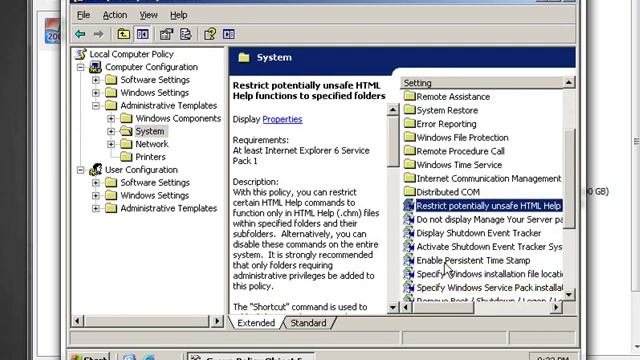640x360 pixels.
Task: Open the Help menu
Action: pos(178,15)
